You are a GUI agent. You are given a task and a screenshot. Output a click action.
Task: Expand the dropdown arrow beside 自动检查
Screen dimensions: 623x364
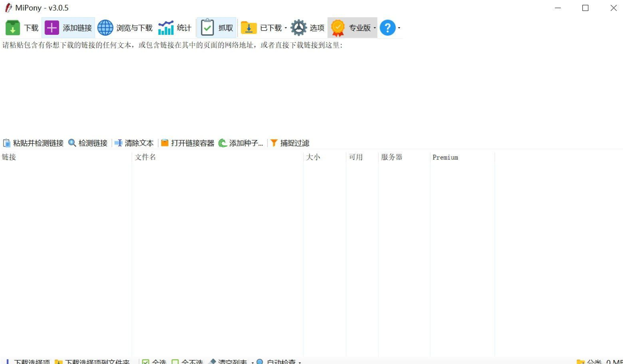[x=300, y=362]
